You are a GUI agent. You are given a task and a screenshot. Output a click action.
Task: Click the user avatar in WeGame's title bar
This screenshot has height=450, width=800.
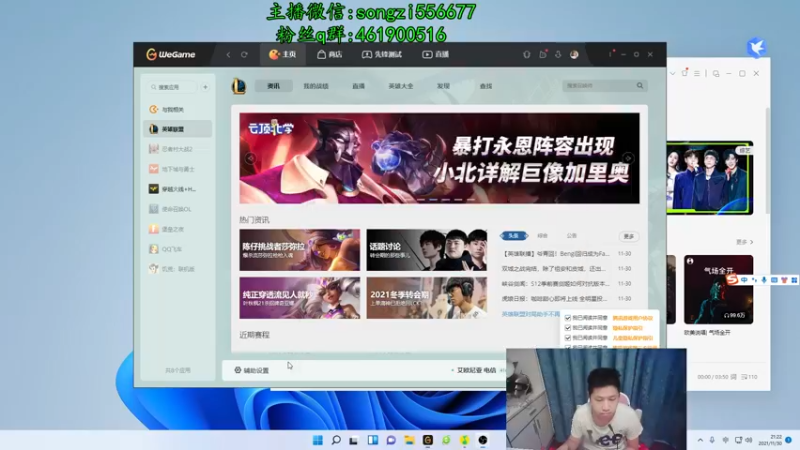574,55
